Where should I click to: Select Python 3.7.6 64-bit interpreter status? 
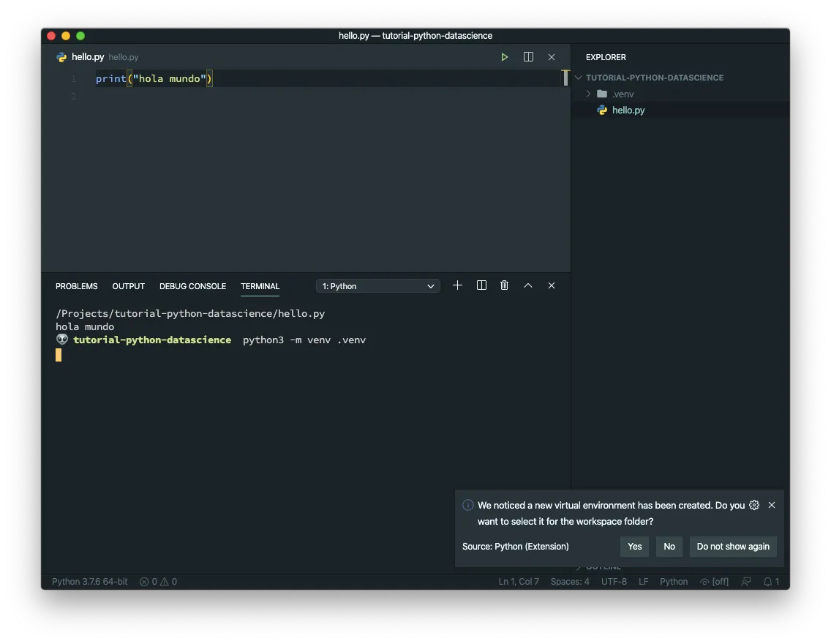tap(89, 582)
